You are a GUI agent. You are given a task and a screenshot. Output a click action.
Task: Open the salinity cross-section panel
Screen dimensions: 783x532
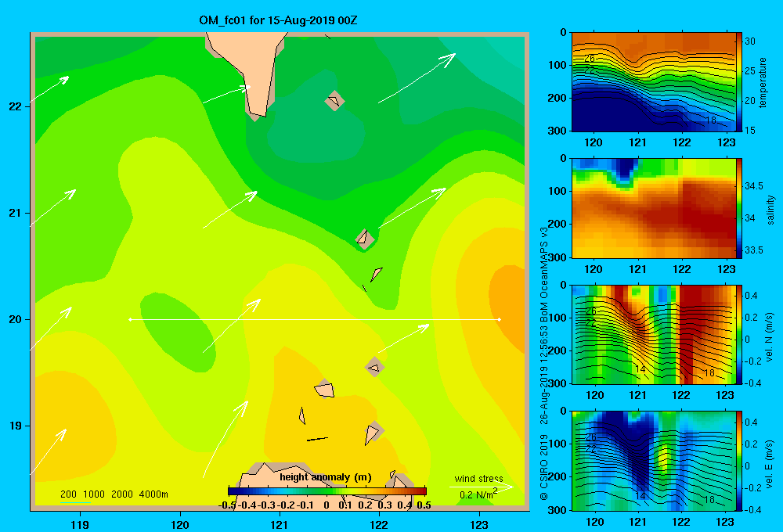click(653, 208)
